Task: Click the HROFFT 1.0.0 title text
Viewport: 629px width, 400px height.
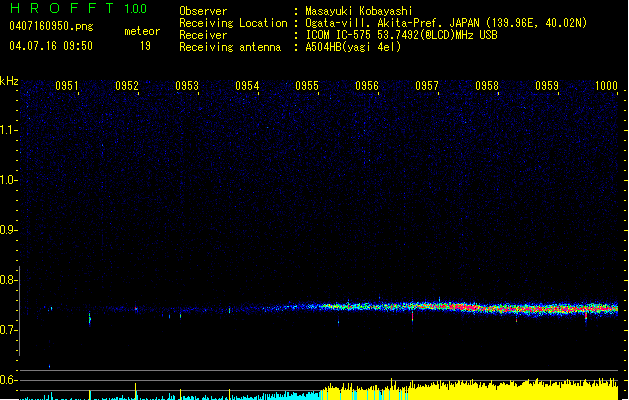Action: click(79, 8)
